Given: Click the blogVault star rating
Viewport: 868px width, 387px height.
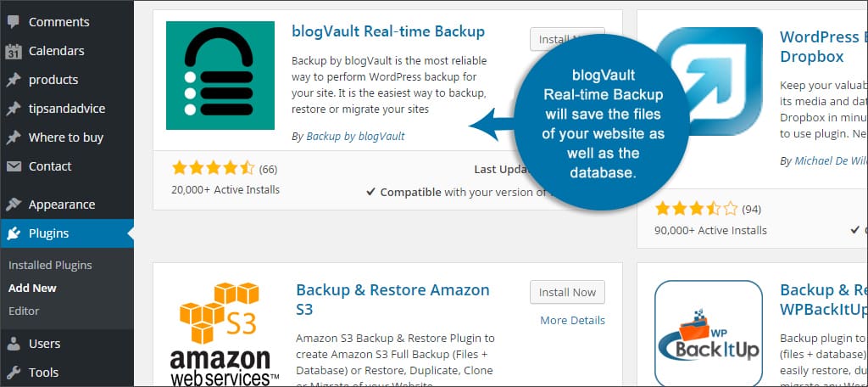Looking at the screenshot, I should pyautogui.click(x=212, y=168).
